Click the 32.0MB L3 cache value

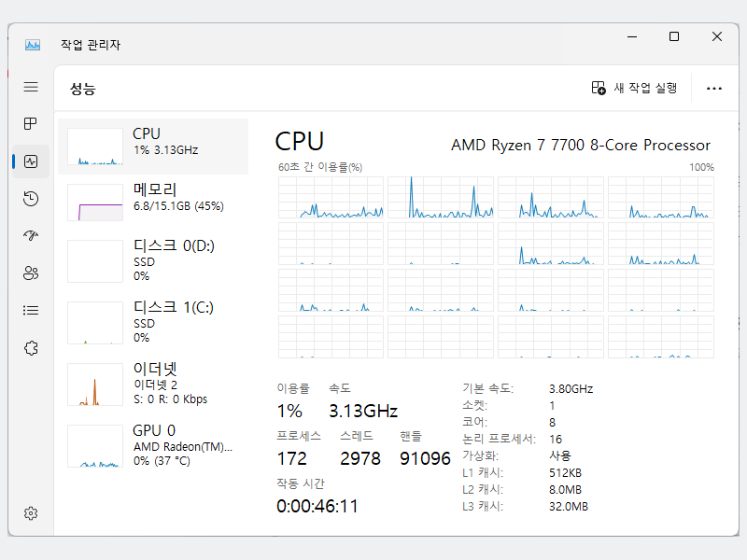(569, 506)
